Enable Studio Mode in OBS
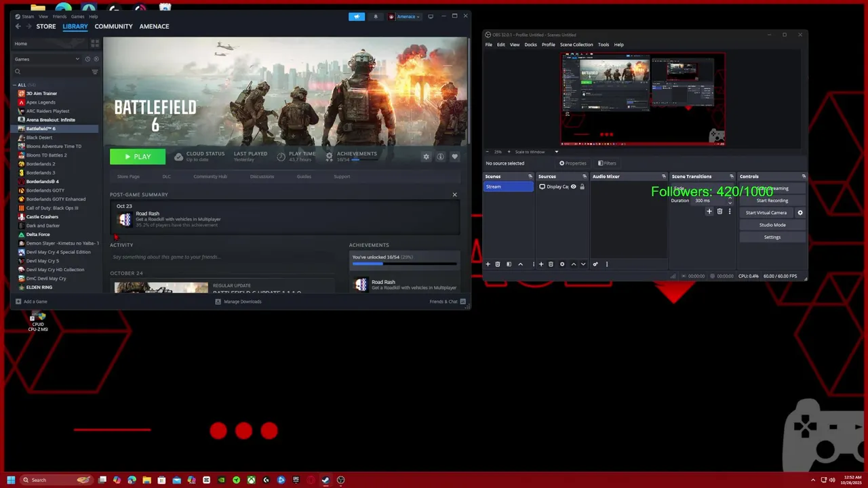868x488 pixels. [772, 225]
